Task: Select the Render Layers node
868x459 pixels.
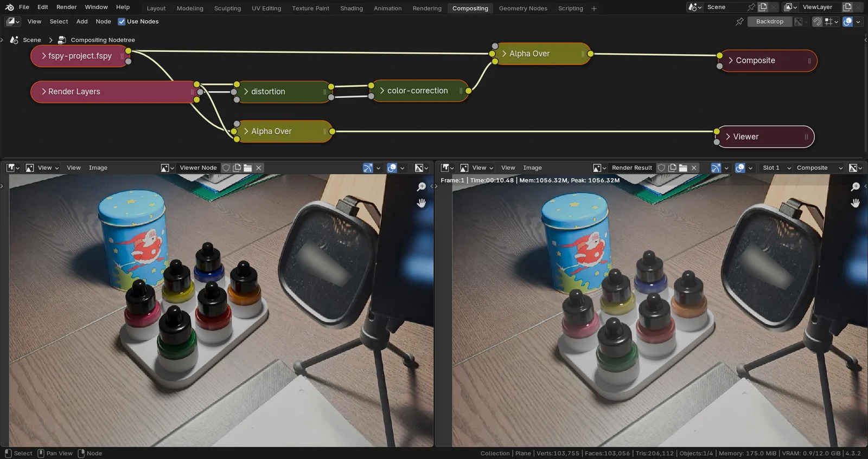Action: click(108, 92)
